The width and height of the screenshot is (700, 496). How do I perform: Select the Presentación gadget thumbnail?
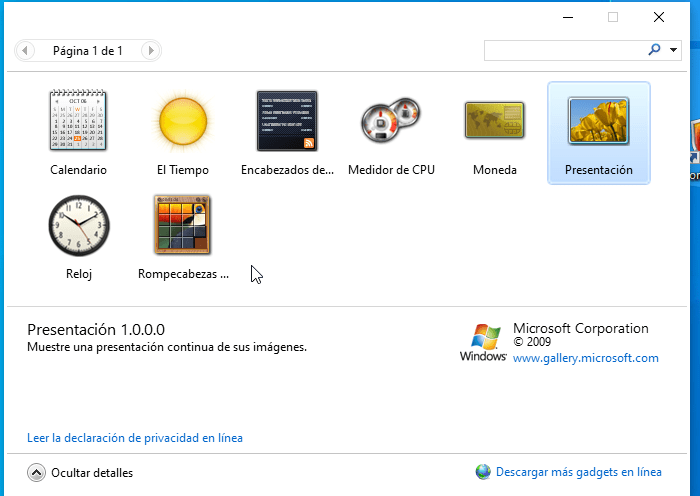[598, 120]
